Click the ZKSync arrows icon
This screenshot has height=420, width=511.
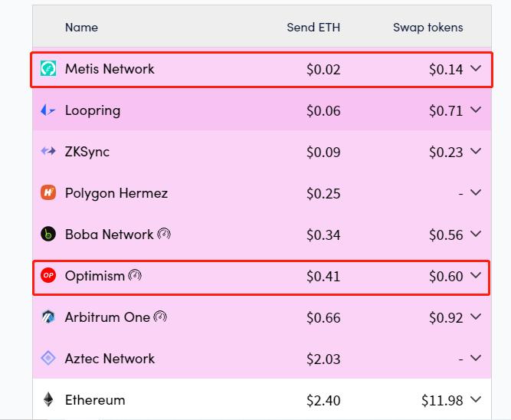(x=48, y=152)
